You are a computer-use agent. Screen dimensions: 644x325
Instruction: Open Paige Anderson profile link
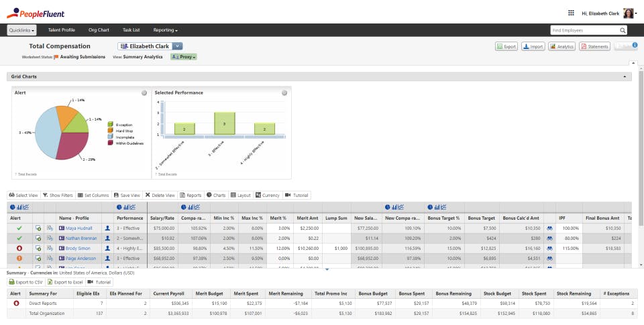80,259
